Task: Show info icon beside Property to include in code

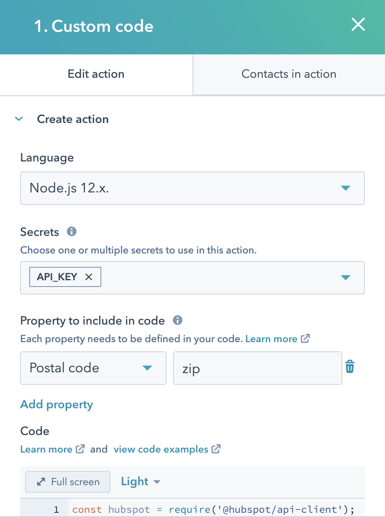Action: coord(177,320)
